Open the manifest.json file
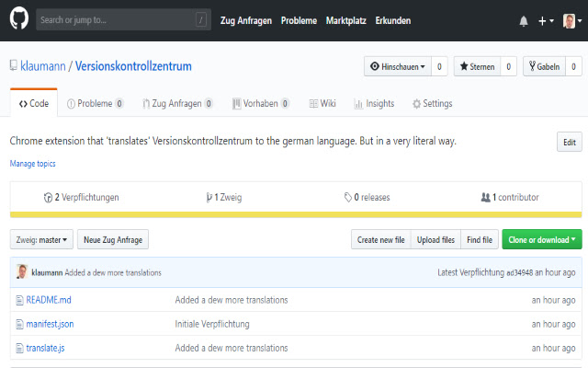588x368 pixels. tap(50, 324)
